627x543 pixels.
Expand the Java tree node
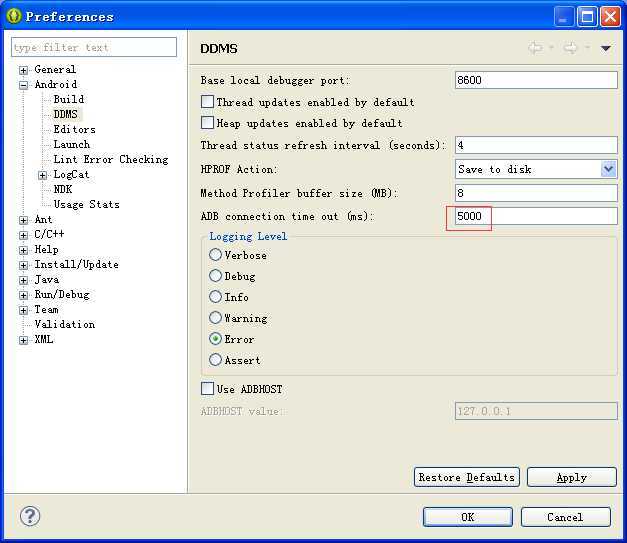24,280
